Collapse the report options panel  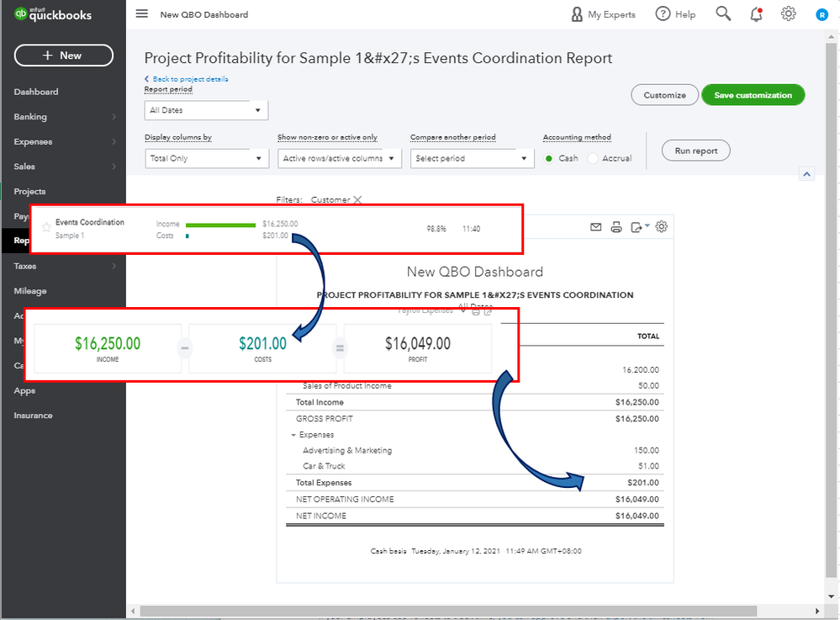click(x=806, y=174)
